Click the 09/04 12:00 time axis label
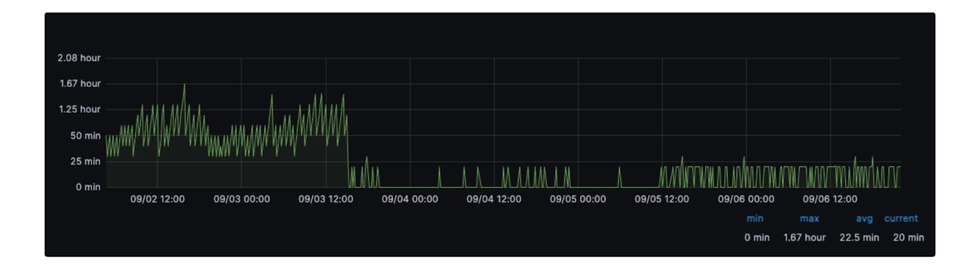980x269 pixels. pos(494,199)
